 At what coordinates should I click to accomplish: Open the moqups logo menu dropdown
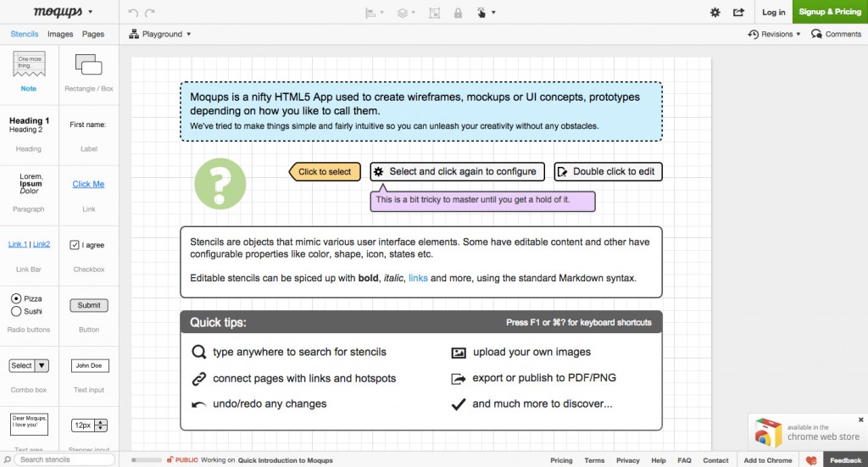pyautogui.click(x=63, y=13)
